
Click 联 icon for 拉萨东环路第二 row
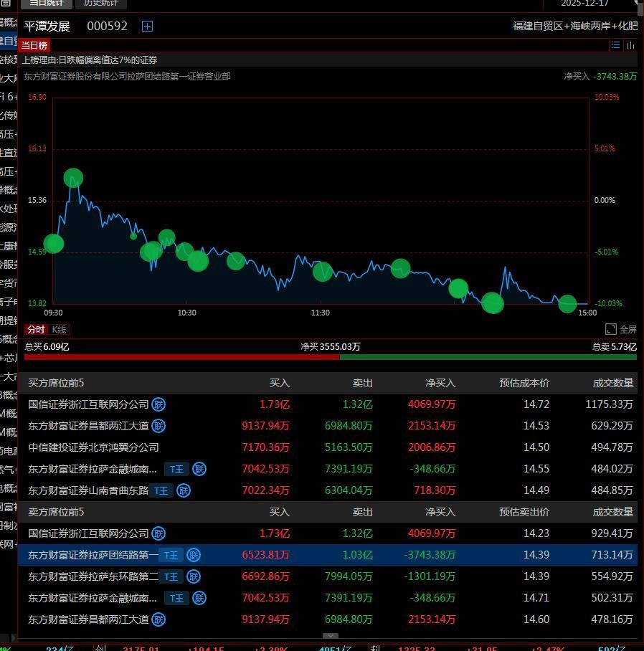click(193, 576)
